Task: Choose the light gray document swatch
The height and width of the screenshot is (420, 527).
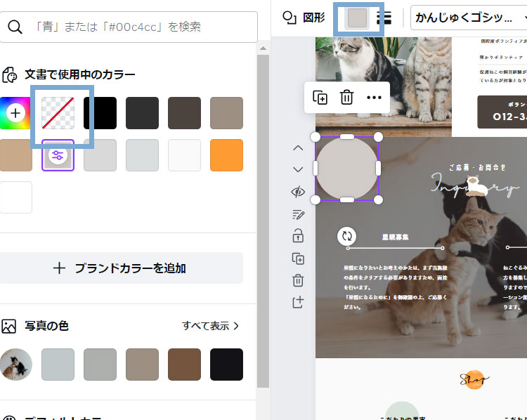Action: click(x=100, y=155)
